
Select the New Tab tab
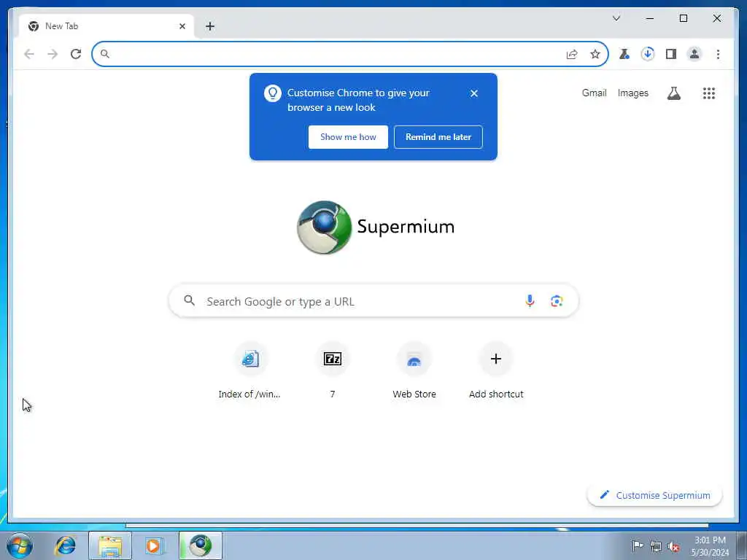(x=107, y=26)
